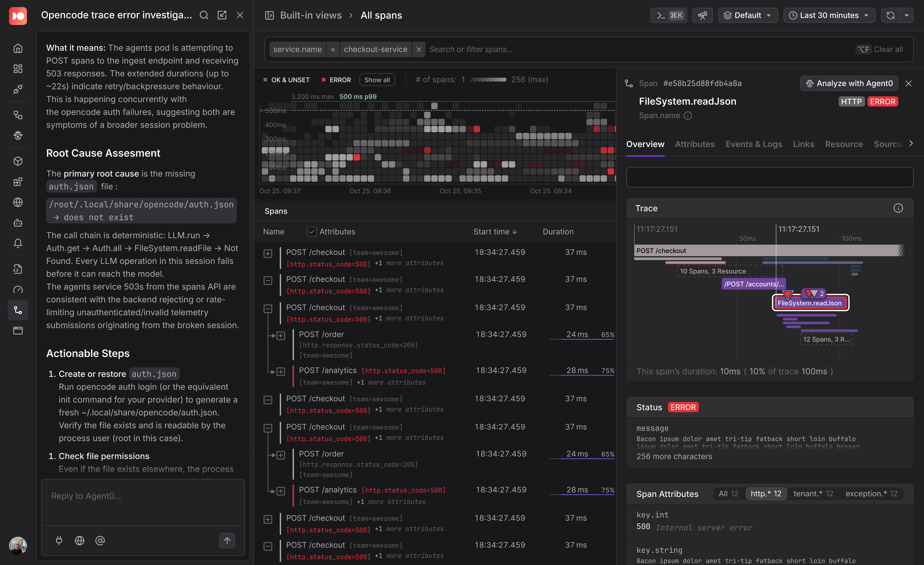Click the telescope icon in top toolbar
Viewport: 924px width, 565px height.
(702, 15)
